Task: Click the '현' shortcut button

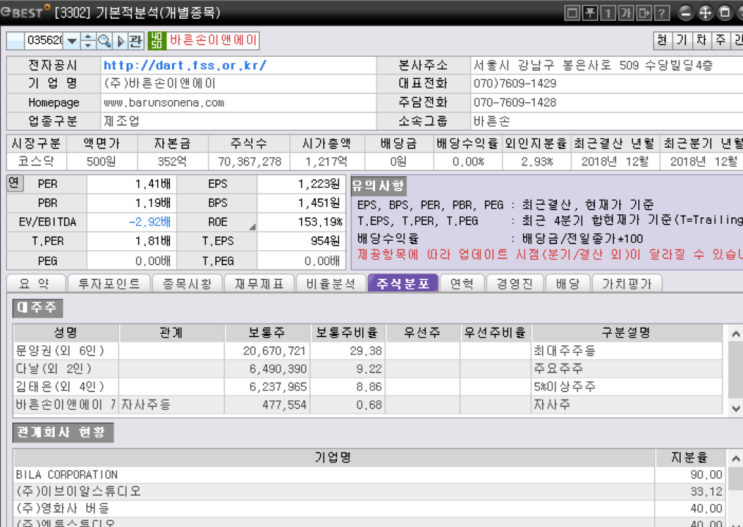Action: coord(662,40)
